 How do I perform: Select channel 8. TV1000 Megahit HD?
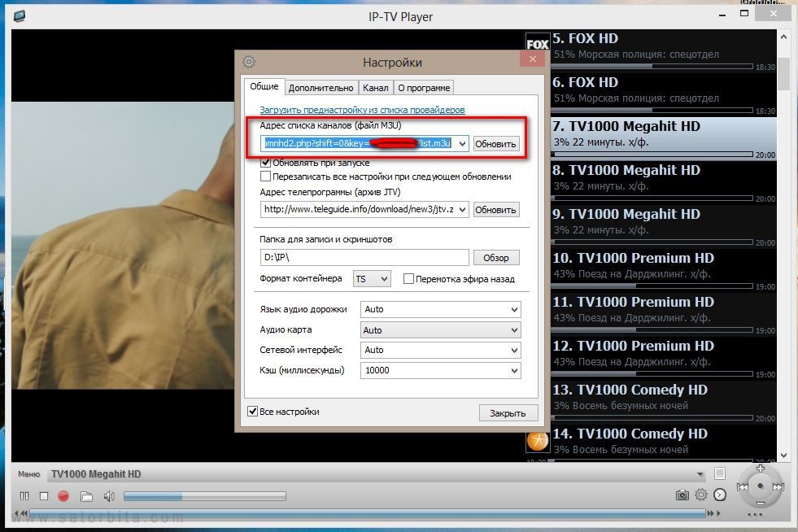(x=663, y=183)
